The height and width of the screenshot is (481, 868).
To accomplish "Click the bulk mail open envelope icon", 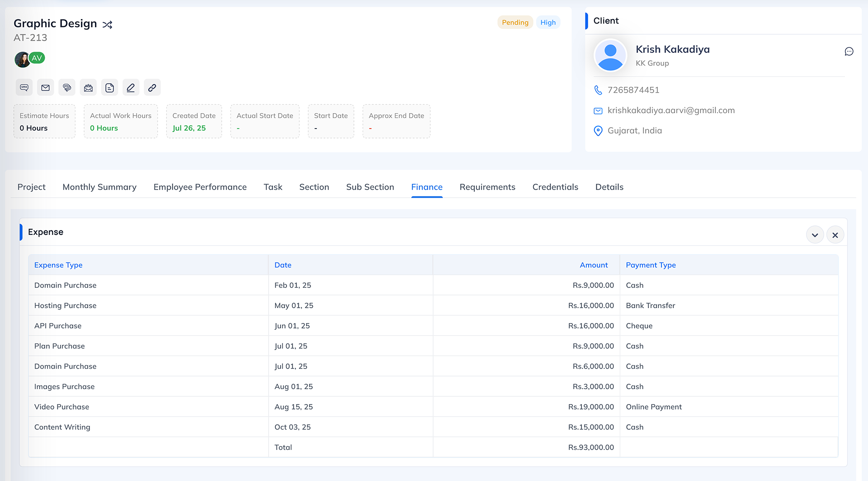I will pos(88,88).
